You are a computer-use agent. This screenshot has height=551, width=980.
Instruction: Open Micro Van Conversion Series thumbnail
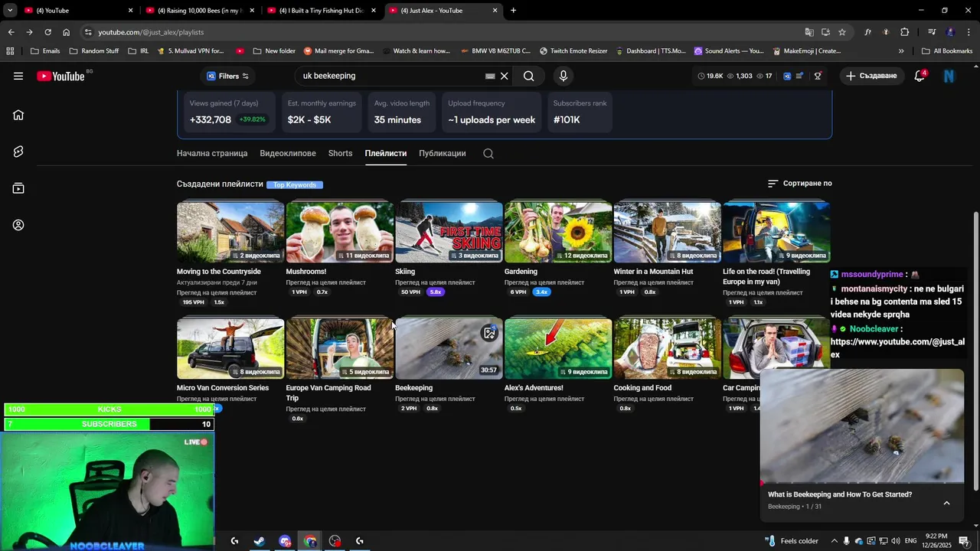click(x=230, y=349)
